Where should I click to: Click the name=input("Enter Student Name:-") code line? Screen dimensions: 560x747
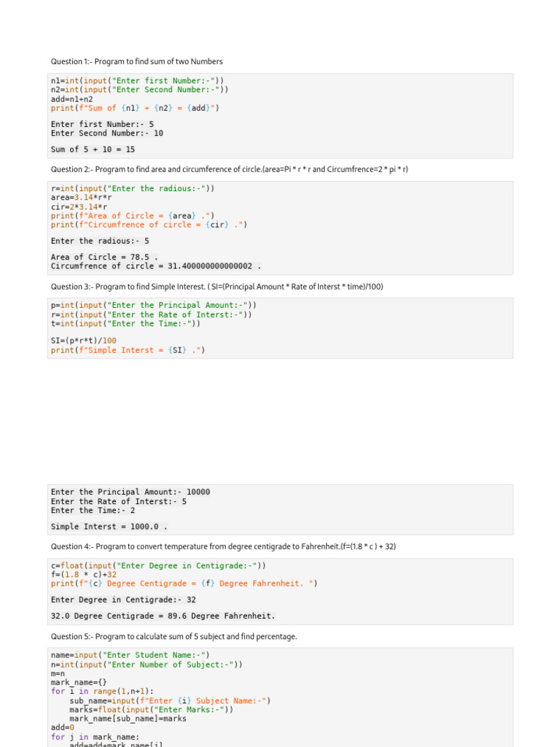pyautogui.click(x=131, y=655)
